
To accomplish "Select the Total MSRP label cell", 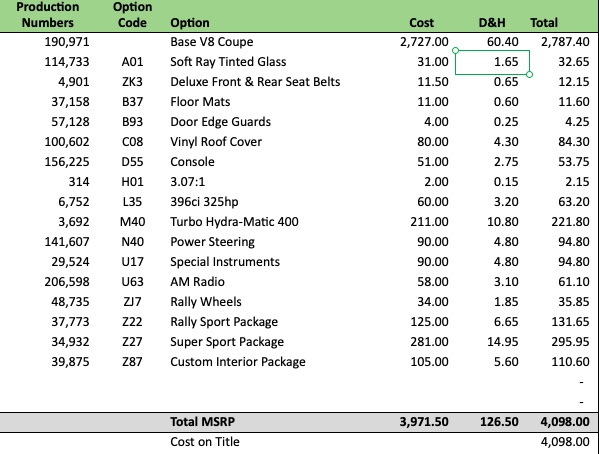I will coord(202,422).
